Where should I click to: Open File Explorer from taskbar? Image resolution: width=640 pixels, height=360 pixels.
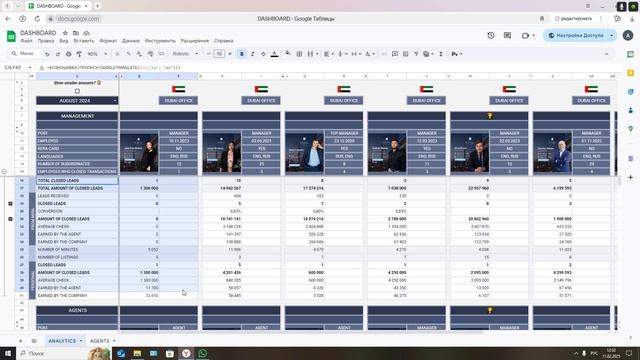[137, 353]
